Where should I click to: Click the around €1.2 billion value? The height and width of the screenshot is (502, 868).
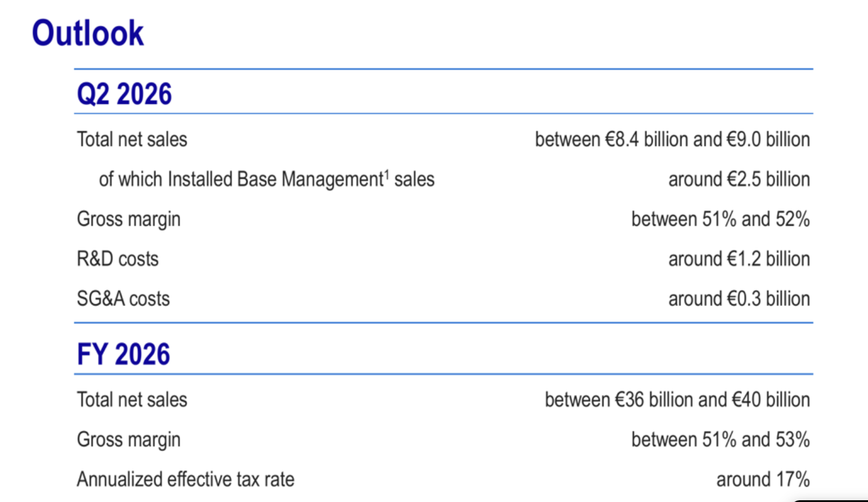click(x=739, y=259)
